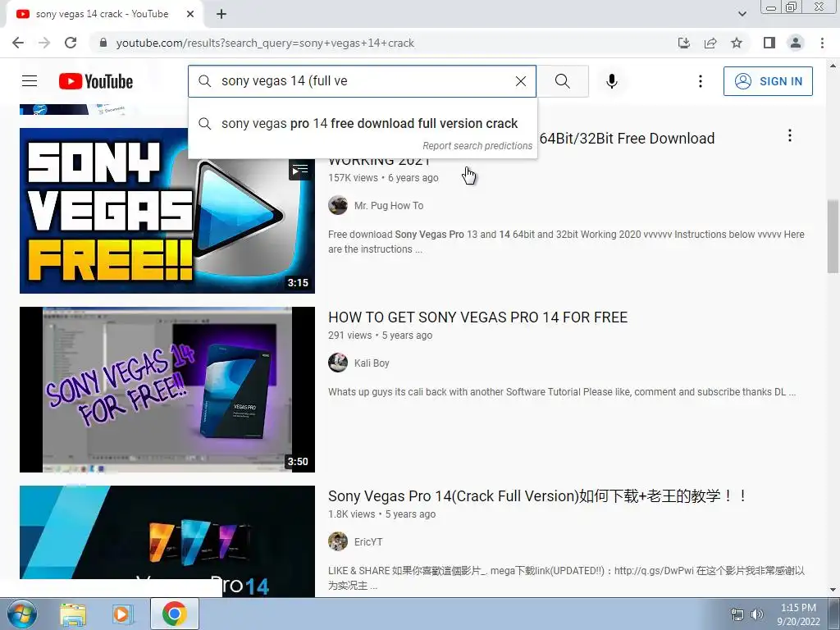Viewport: 840px width, 630px height.
Task: Open Sony Vegas Pro 14(Crack Full Version) video title
Action: click(537, 496)
